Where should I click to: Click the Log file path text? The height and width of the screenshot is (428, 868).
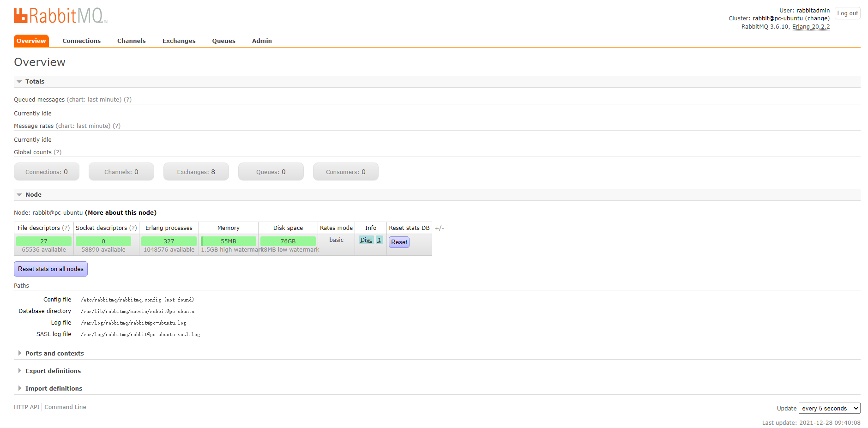(x=133, y=323)
